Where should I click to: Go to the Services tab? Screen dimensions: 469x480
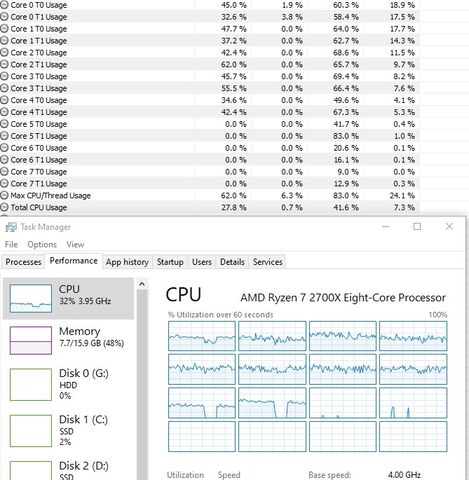(267, 262)
